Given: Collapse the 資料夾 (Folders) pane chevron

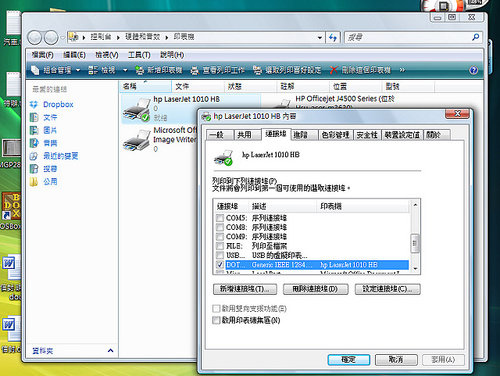Looking at the screenshot, I should pyautogui.click(x=110, y=350).
